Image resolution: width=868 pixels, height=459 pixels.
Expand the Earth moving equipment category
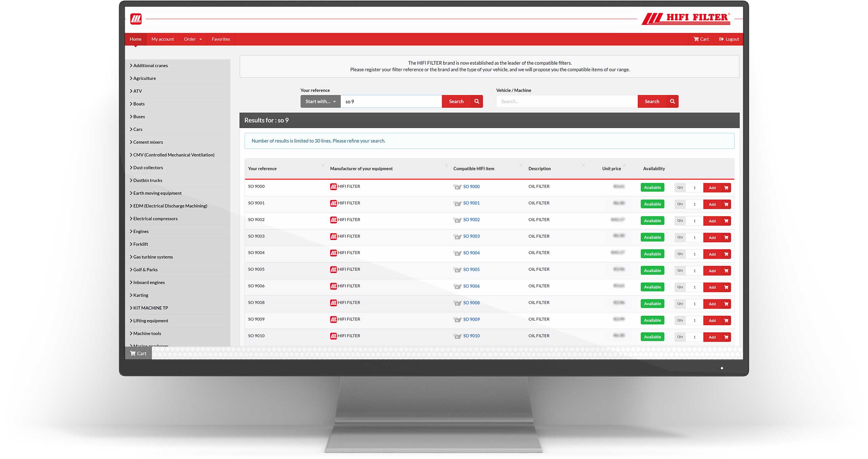coord(157,193)
